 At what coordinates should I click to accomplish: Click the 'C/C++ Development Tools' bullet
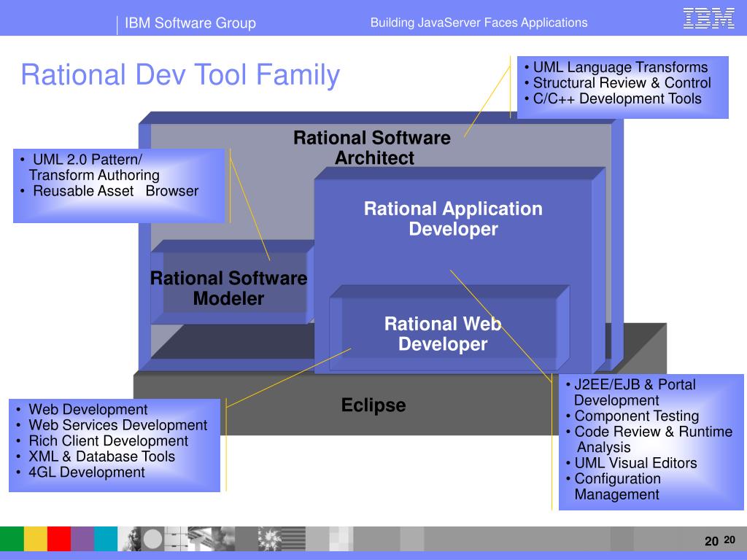(x=613, y=98)
